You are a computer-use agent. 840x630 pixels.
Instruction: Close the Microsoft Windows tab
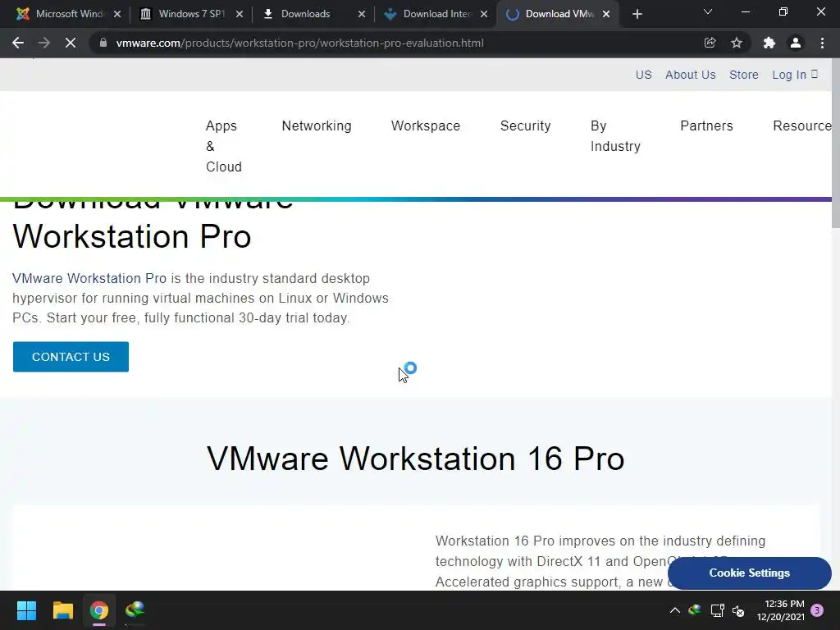pyautogui.click(x=117, y=14)
